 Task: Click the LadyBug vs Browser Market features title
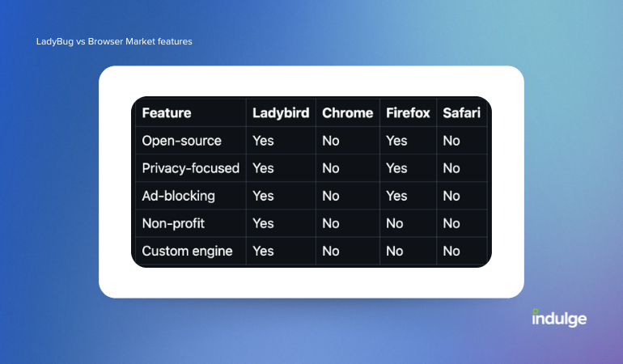(114, 41)
